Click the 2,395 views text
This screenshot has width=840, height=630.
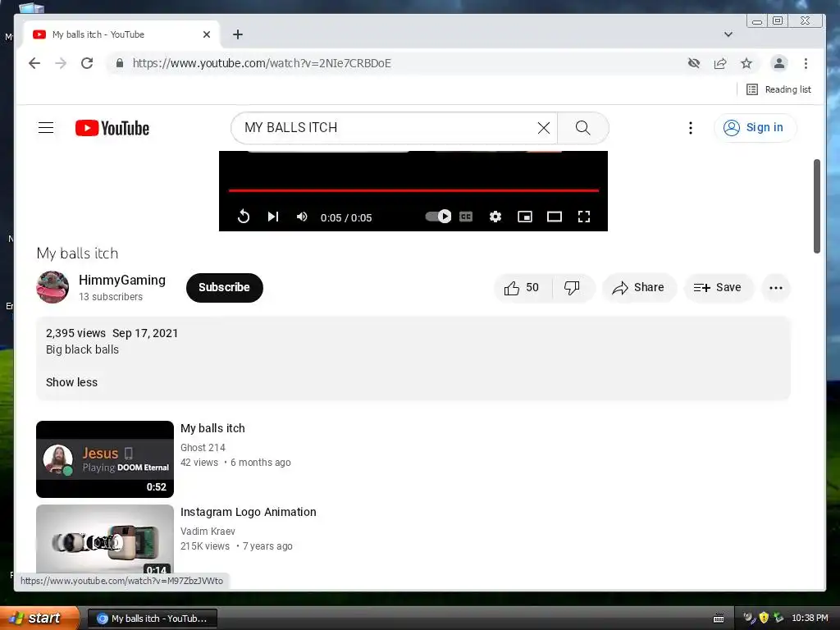coord(75,333)
